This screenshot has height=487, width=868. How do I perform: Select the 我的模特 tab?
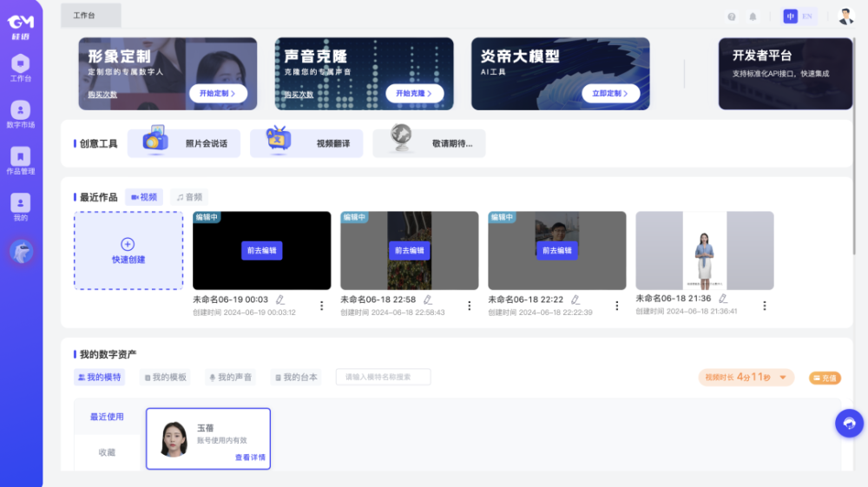click(x=99, y=378)
